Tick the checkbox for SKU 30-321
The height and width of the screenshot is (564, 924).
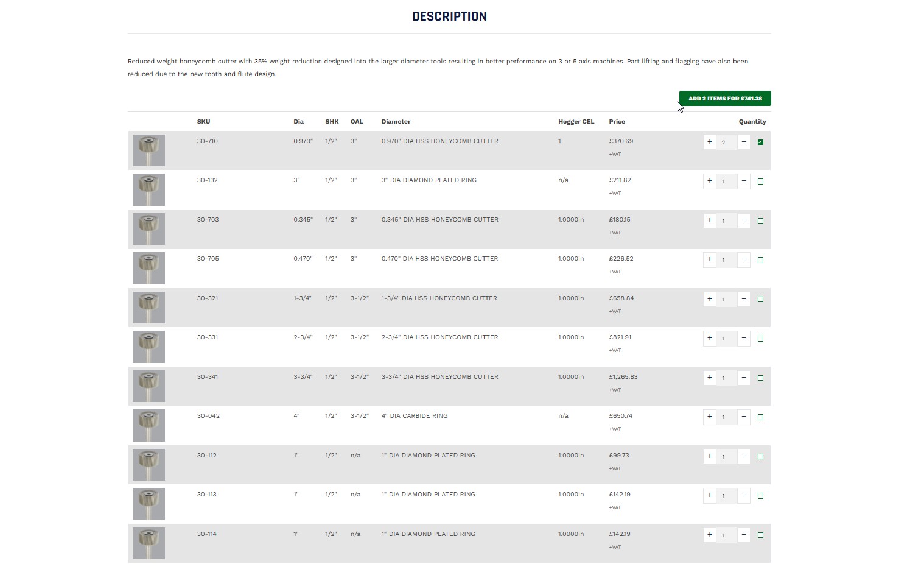[760, 300]
